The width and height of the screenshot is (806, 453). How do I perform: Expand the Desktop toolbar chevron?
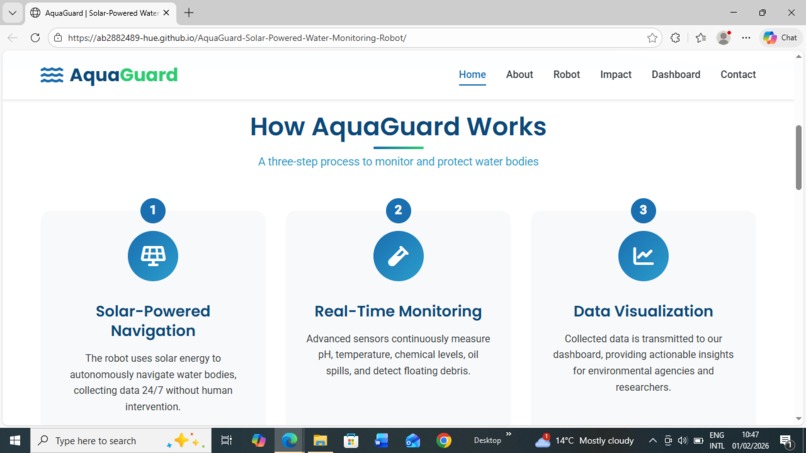coord(508,434)
